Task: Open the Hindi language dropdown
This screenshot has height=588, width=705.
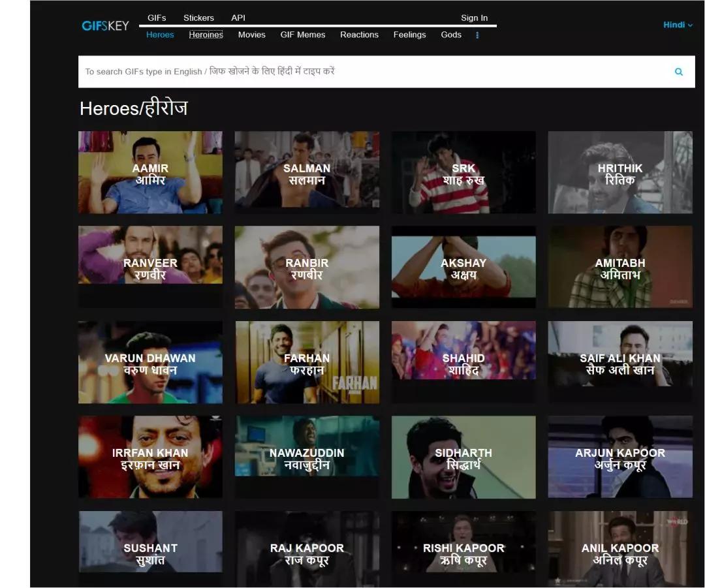Action: pyautogui.click(x=678, y=25)
